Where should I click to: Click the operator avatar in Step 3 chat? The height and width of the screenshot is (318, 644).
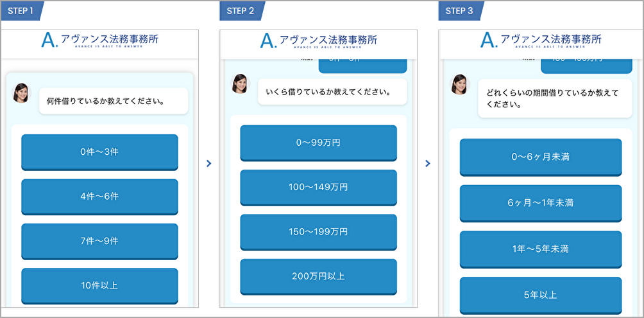pyautogui.click(x=460, y=85)
